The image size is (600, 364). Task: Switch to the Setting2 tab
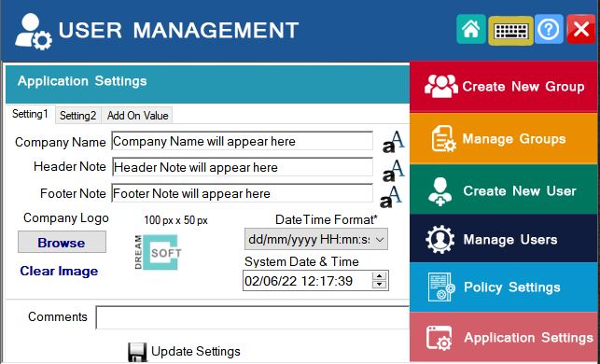click(x=78, y=115)
